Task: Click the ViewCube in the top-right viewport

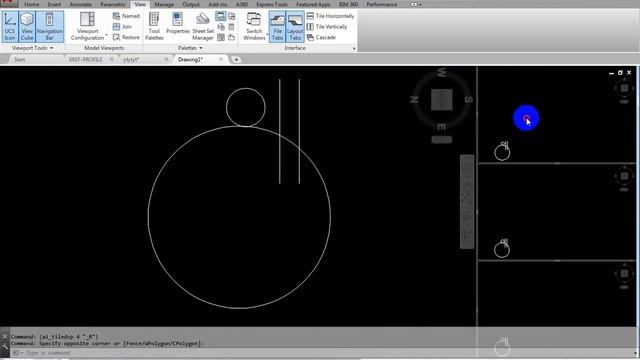Action: pyautogui.click(x=624, y=88)
